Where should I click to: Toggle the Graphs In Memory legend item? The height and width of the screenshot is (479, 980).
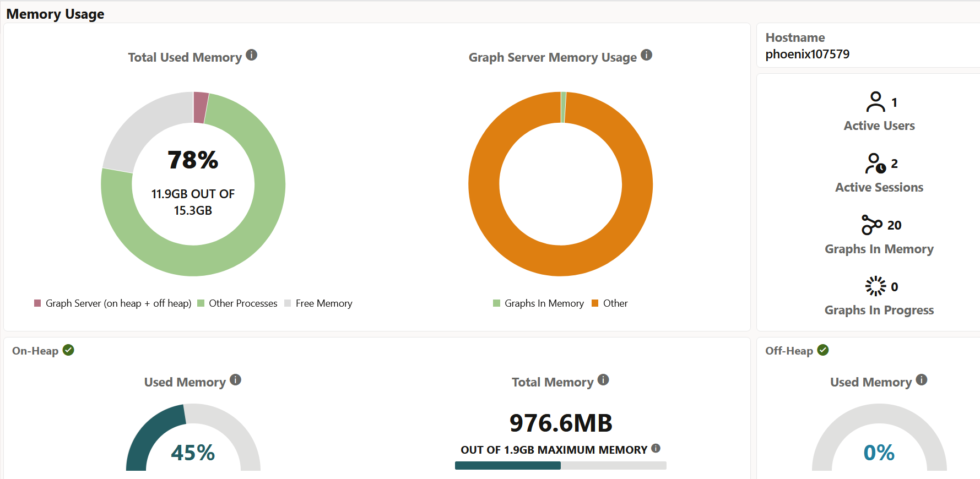point(538,303)
